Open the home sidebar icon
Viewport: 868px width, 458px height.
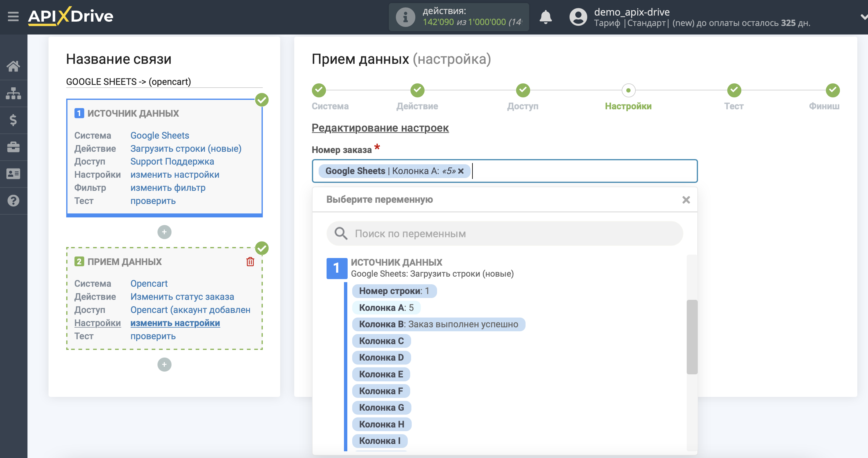tap(13, 66)
